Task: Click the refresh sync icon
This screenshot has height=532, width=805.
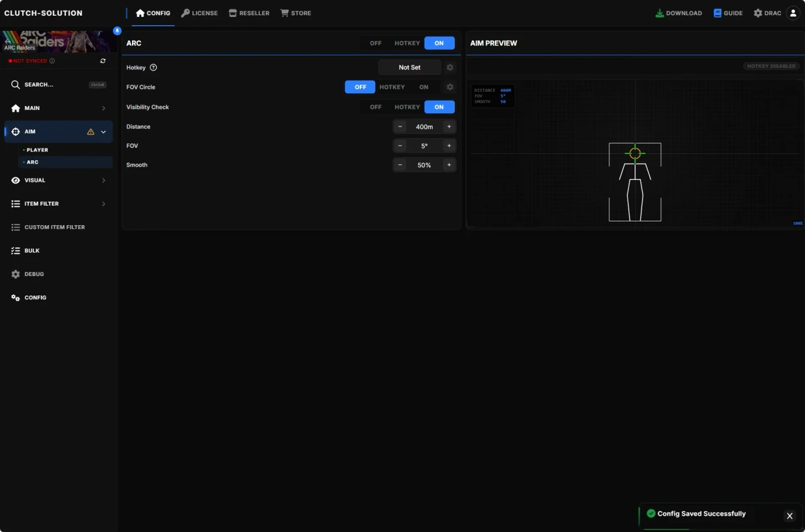Action: (103, 61)
